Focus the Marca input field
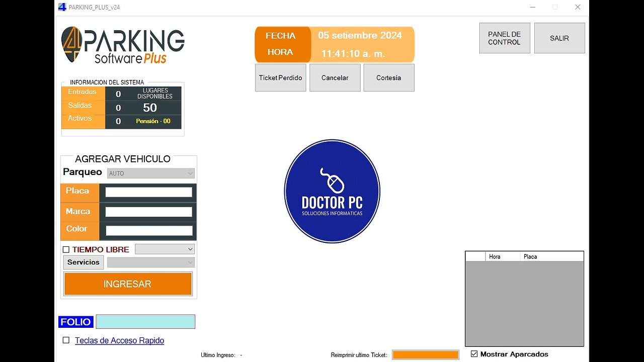The width and height of the screenshot is (644, 362). pos(149,212)
